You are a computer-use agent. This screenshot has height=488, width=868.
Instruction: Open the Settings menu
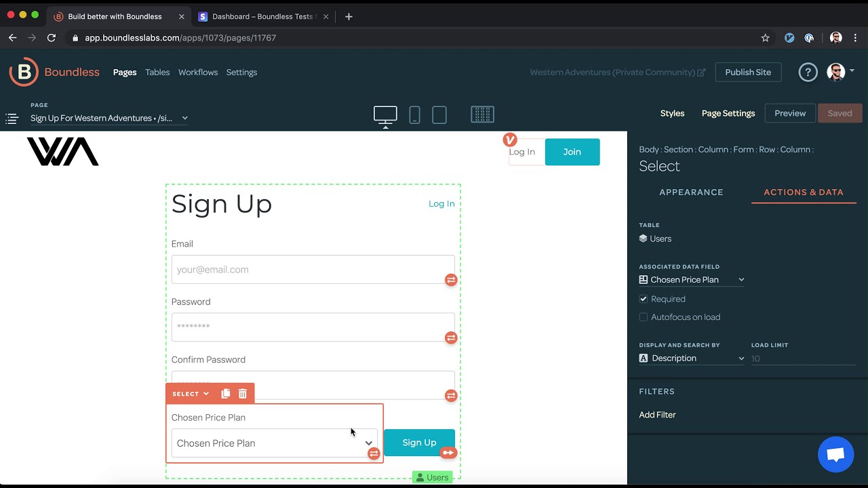[241, 72]
